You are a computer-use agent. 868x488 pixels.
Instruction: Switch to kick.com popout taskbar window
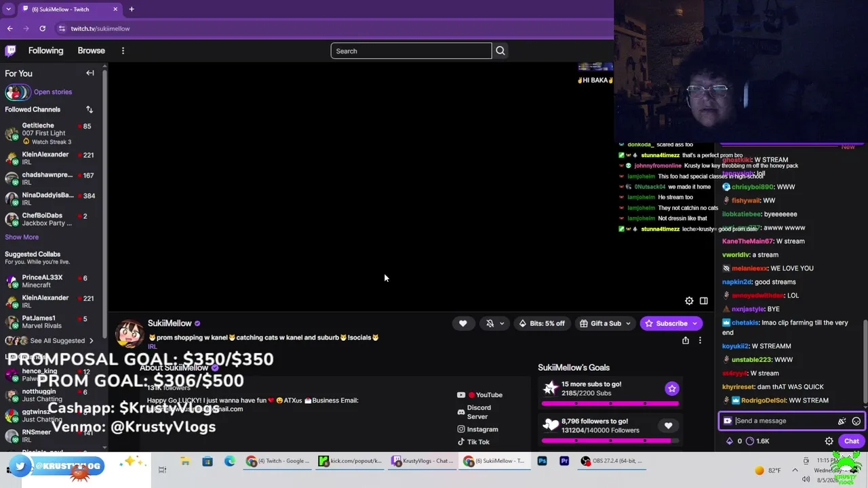[x=351, y=461]
